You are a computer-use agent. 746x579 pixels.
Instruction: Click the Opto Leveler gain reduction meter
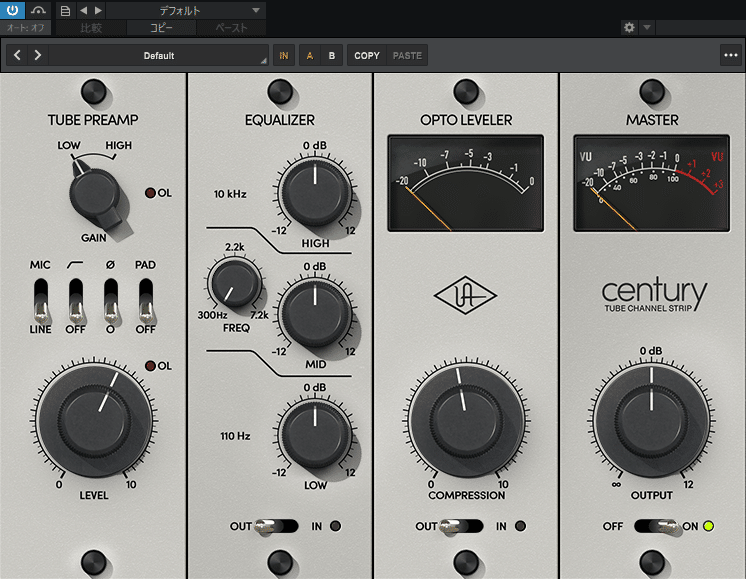pyautogui.click(x=466, y=184)
